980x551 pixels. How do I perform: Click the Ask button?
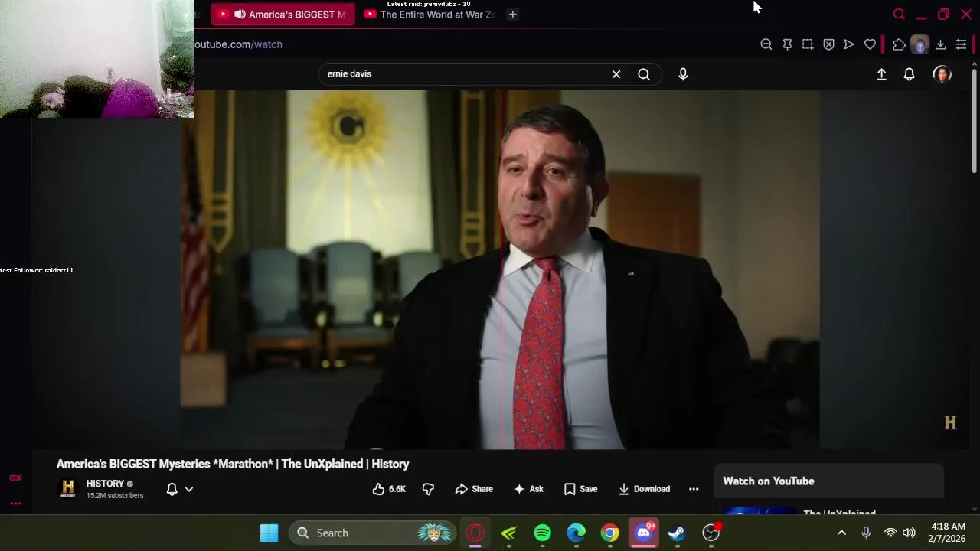[x=528, y=489]
